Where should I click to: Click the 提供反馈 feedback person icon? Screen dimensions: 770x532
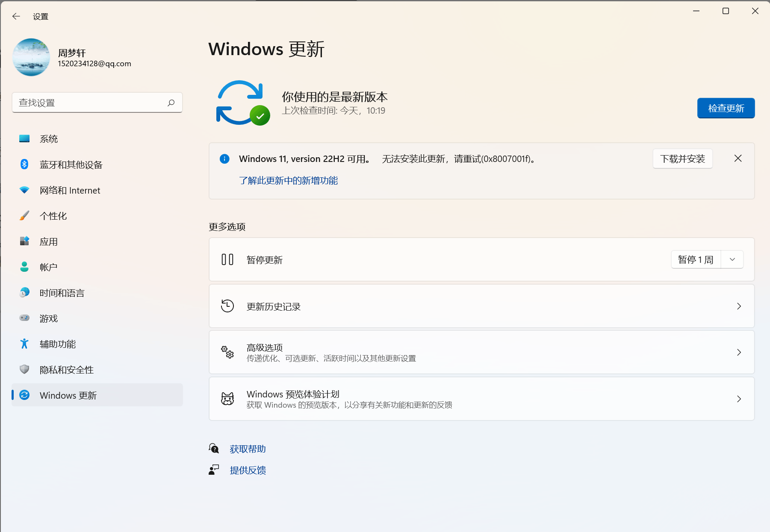click(x=214, y=470)
